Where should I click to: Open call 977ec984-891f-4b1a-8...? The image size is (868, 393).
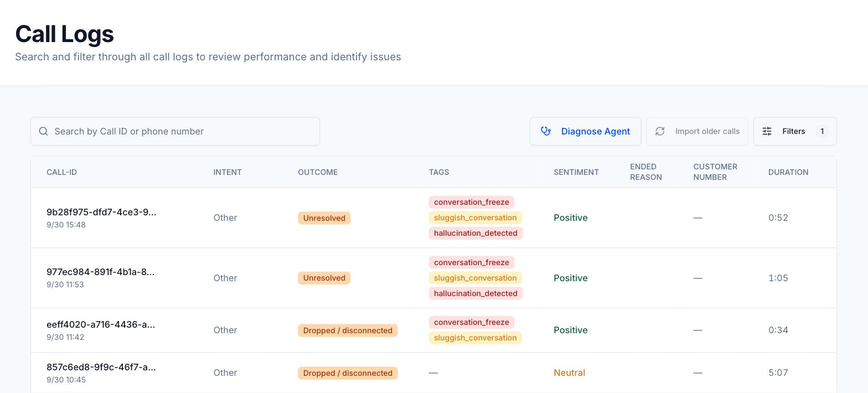point(101,272)
